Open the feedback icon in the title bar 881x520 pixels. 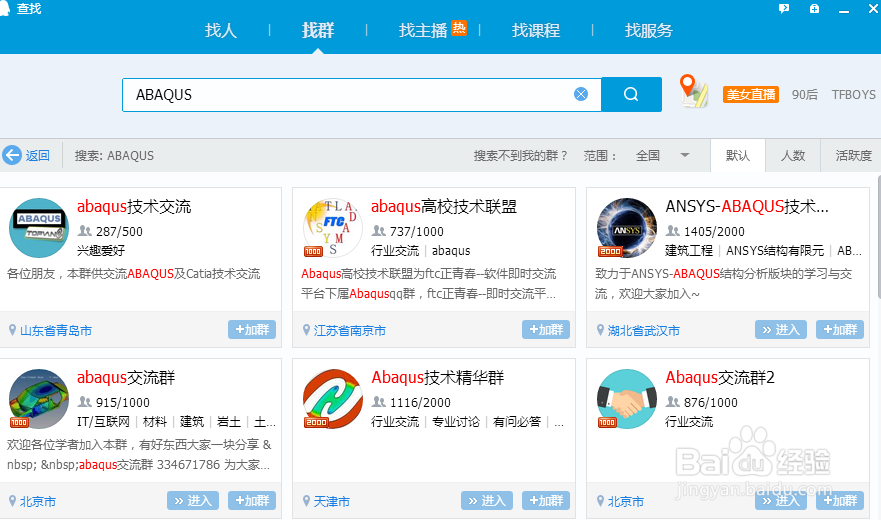tap(784, 9)
